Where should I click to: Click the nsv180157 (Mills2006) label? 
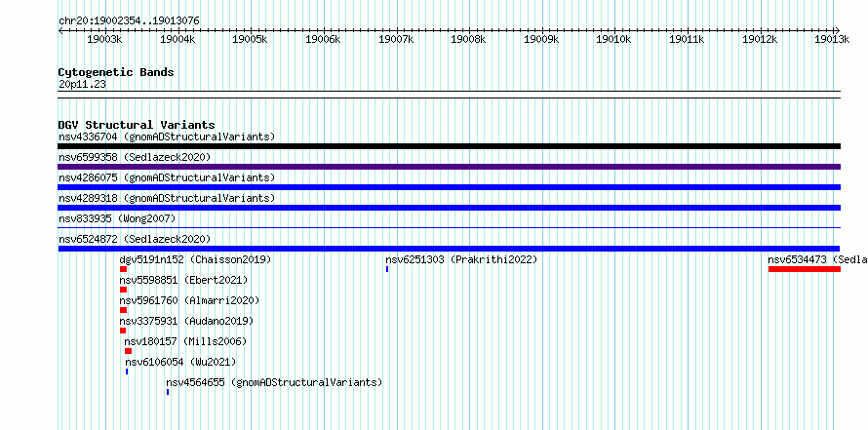185,341
